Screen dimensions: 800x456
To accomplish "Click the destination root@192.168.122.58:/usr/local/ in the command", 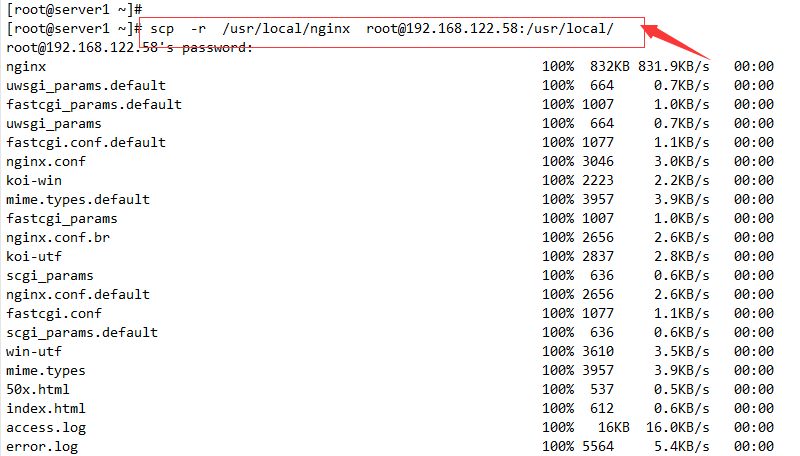I will (x=489, y=28).
